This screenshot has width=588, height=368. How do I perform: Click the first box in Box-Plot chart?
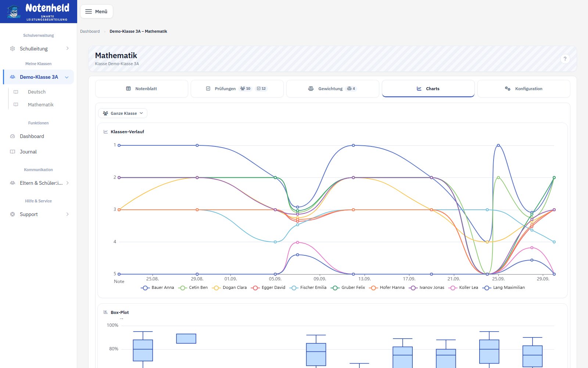143,350
